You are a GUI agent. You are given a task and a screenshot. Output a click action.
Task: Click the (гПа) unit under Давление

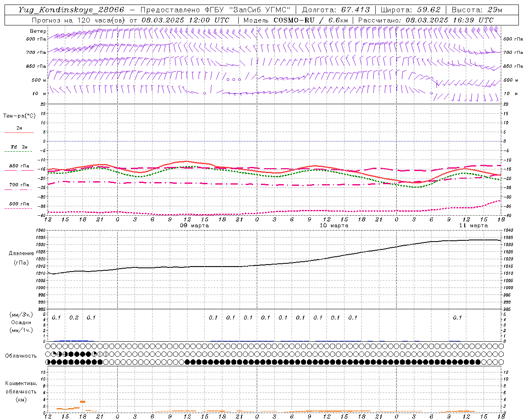point(21,262)
